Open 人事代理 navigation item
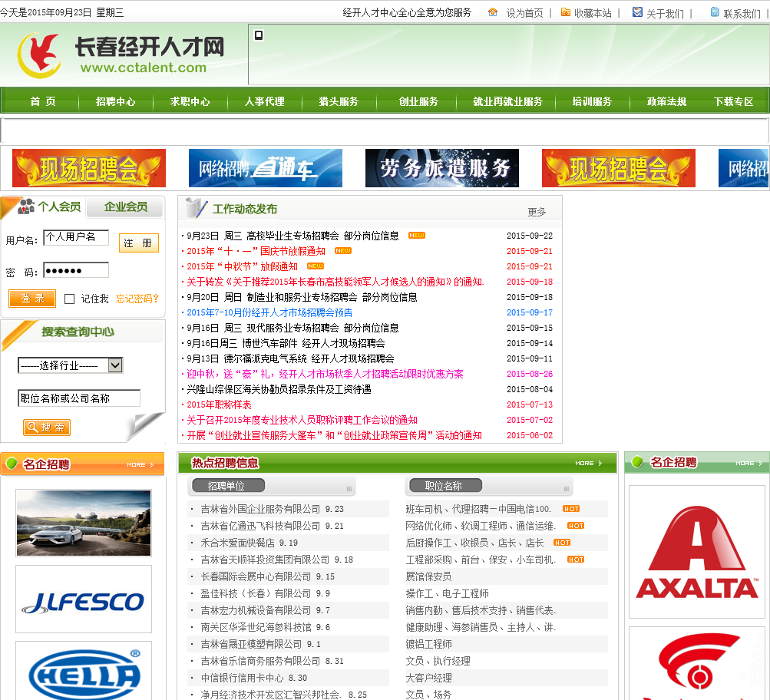The width and height of the screenshot is (770, 700). tap(265, 101)
